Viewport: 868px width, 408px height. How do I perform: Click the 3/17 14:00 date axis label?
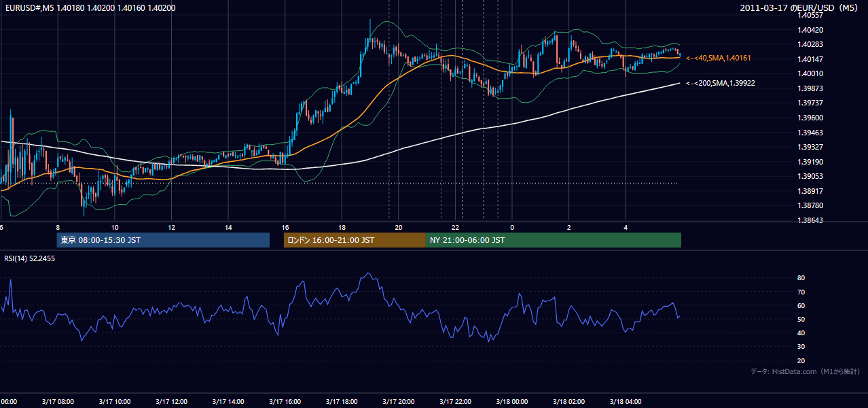(x=228, y=402)
